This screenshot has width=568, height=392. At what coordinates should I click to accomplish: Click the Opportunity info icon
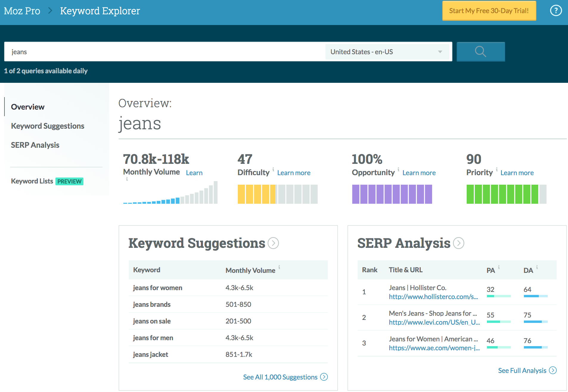tap(398, 169)
